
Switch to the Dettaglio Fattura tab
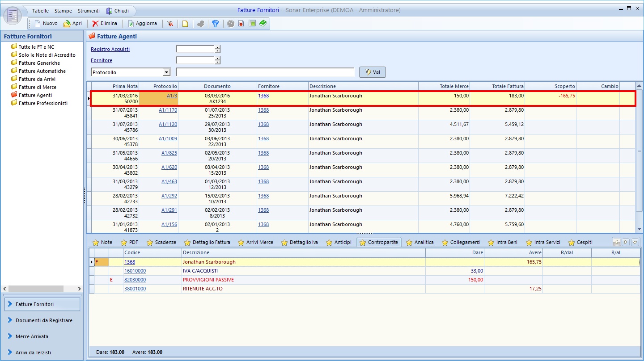[207, 242]
